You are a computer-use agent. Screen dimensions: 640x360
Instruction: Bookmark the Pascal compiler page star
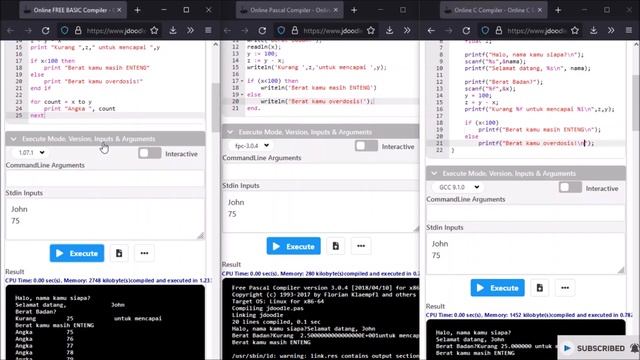371,30
